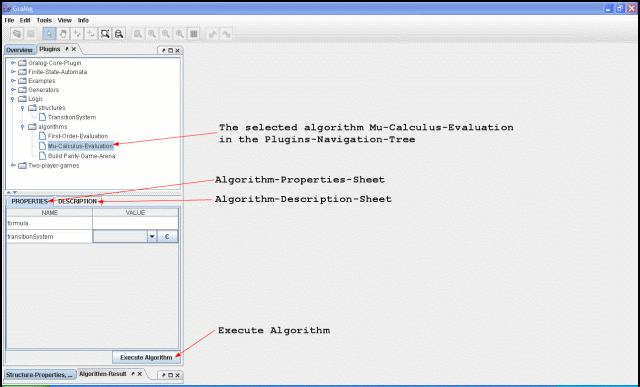Click the first add-node toolbar icon

click(77, 34)
